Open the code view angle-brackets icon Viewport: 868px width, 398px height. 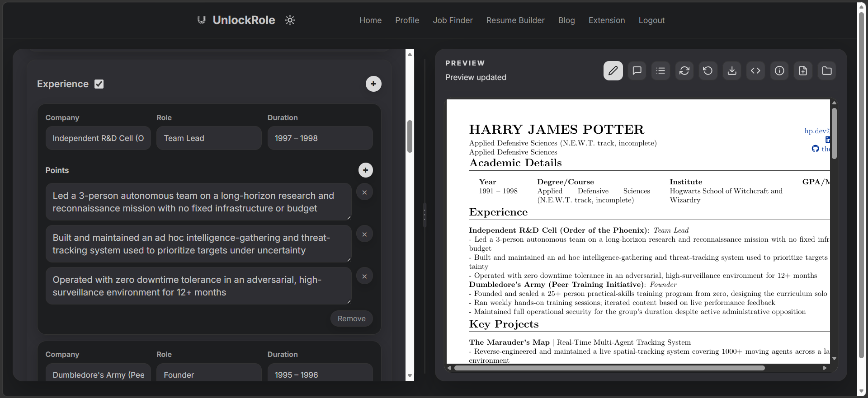coord(755,70)
